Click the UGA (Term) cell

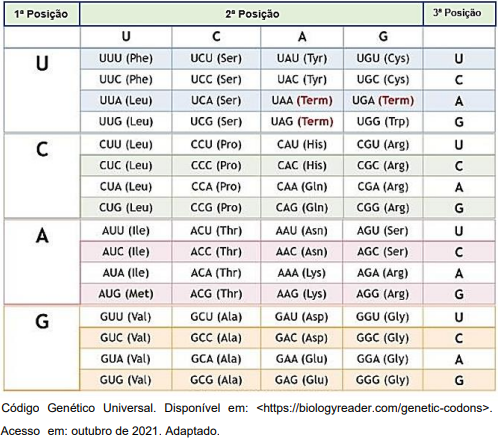click(x=383, y=101)
